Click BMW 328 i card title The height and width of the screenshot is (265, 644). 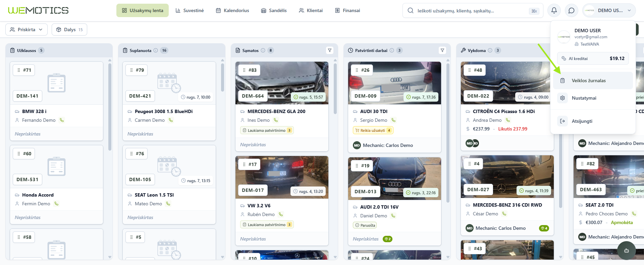[x=34, y=111]
